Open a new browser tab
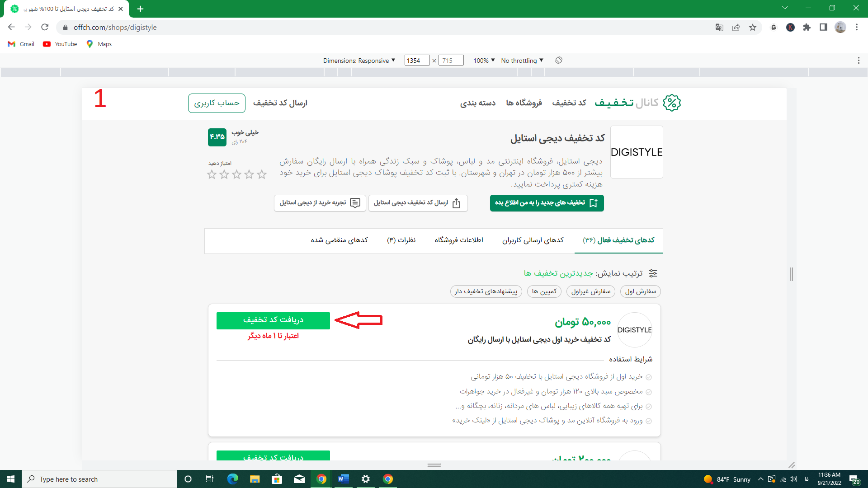 tap(140, 9)
